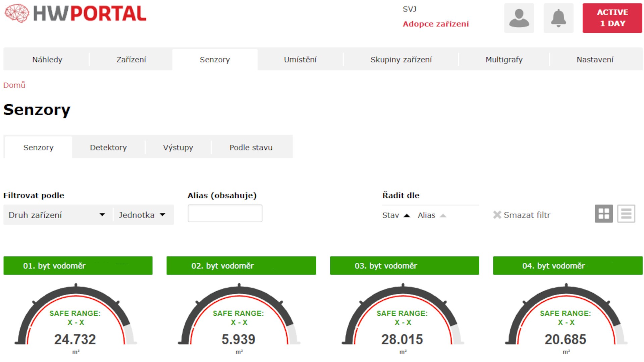Sort by Alias arrow
Screen dimensions: 644x362
[x=443, y=216]
